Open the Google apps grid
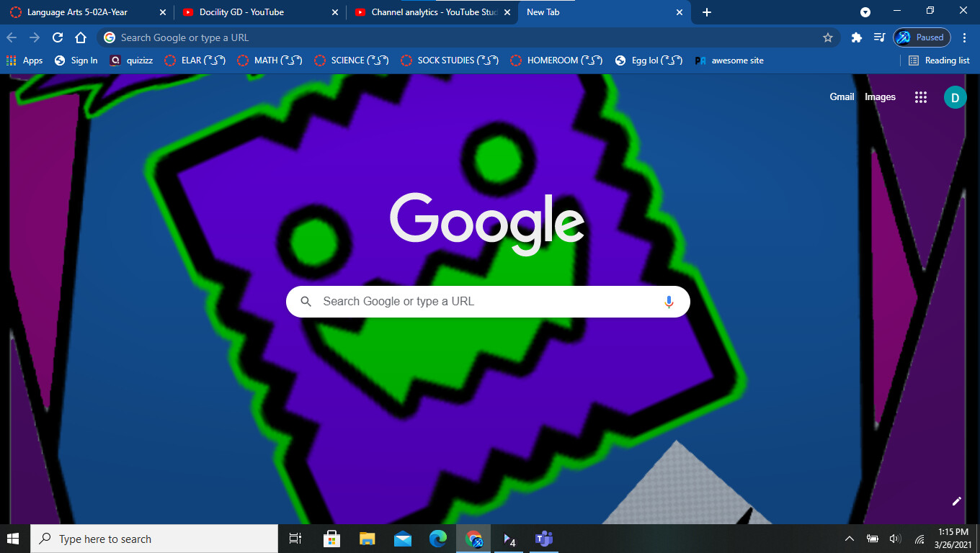Viewport: 980px width, 553px height. coord(920,97)
